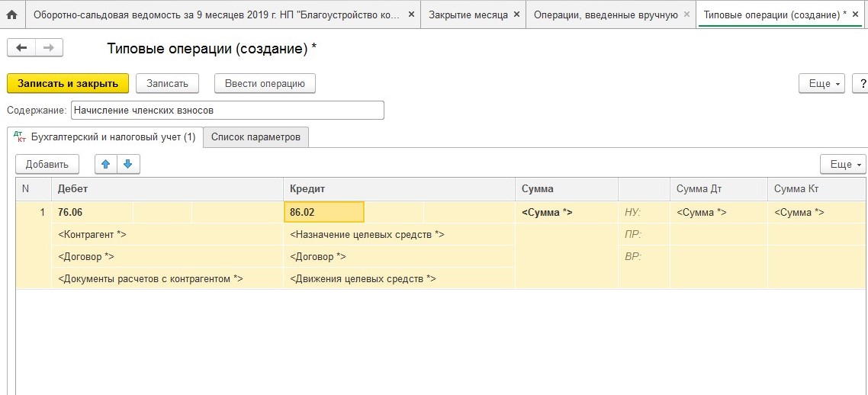Screen dimensions: 868x395
Task: Click the home icon in tab bar
Action: 11,14
